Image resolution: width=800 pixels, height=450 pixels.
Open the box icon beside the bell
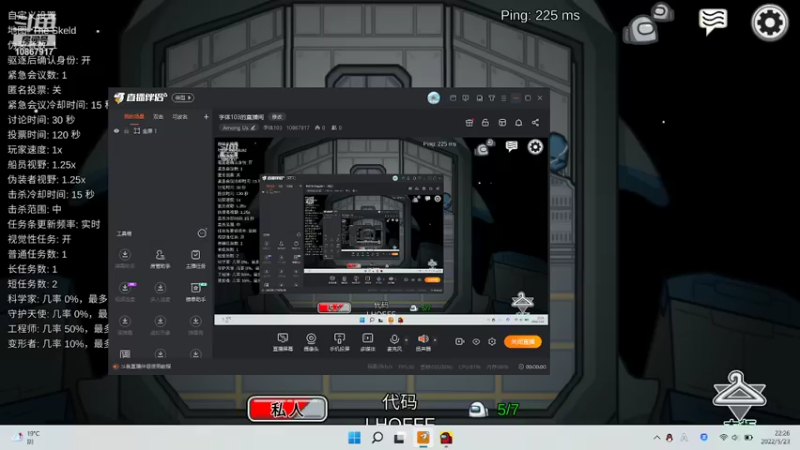[x=502, y=122]
